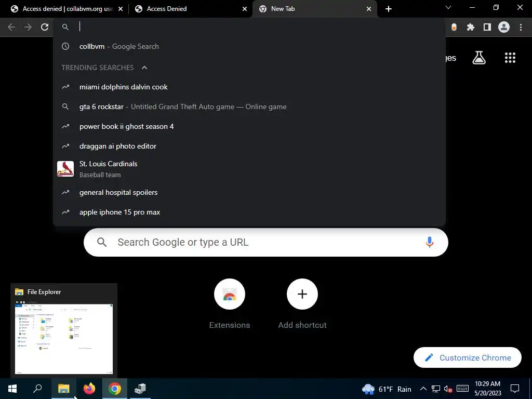This screenshot has width=532, height=399.
Task: Click File Explorer taskbar icon
Action: coord(64,389)
